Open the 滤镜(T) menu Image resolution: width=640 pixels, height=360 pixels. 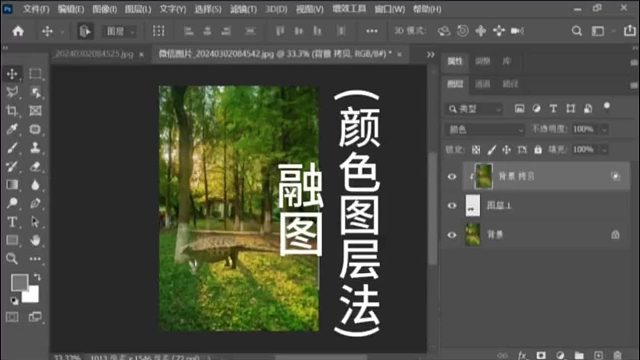[x=243, y=9]
